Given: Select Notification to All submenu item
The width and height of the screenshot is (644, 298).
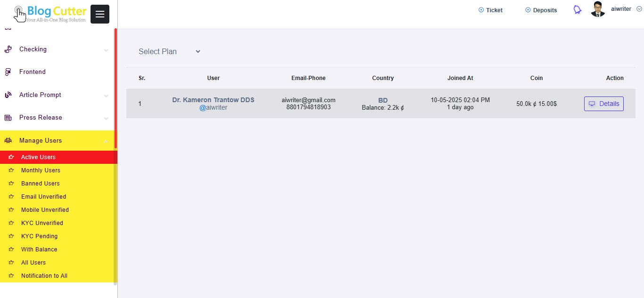Looking at the screenshot, I should tap(58, 276).
